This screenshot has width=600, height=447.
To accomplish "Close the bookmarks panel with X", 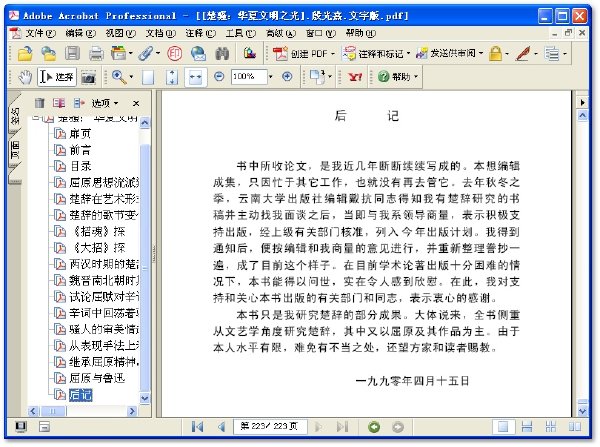I will tap(136, 103).
